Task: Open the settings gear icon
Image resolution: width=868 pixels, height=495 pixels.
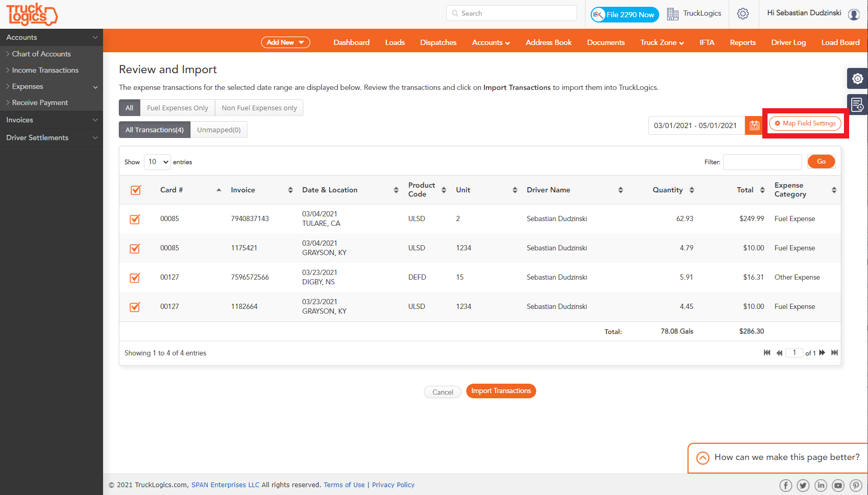Action: tap(743, 14)
